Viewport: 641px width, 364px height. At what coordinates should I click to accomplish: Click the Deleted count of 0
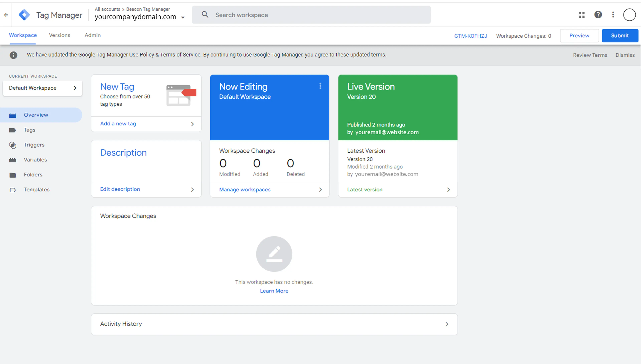pyautogui.click(x=290, y=164)
